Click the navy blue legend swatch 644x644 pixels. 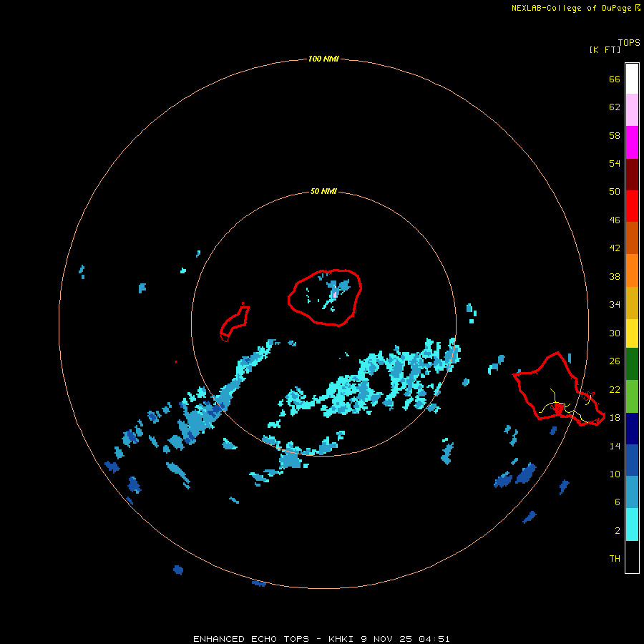(632, 429)
